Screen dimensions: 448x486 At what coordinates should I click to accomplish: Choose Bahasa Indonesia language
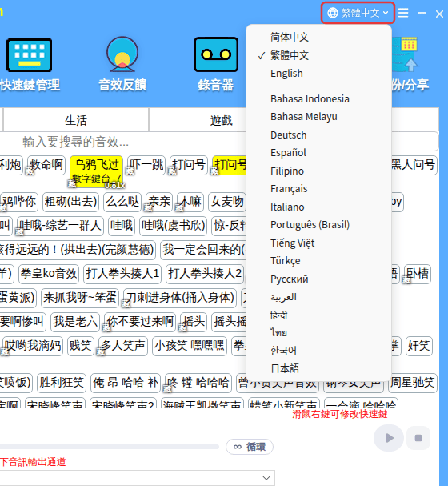[310, 98]
